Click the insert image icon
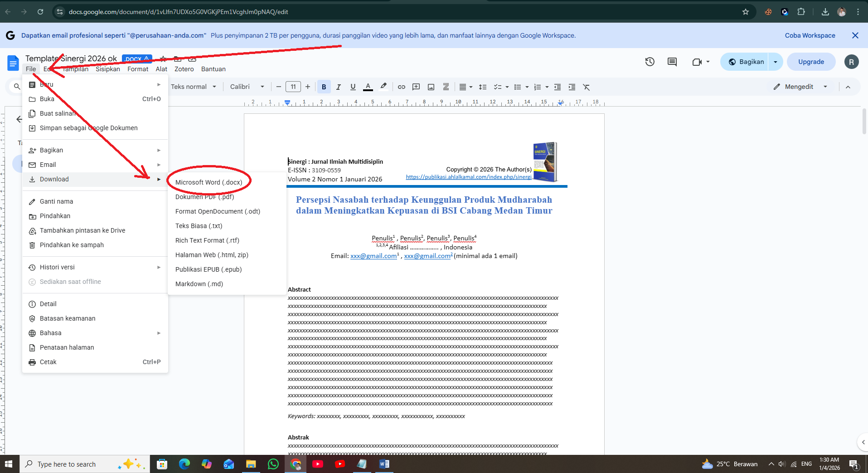 431,87
